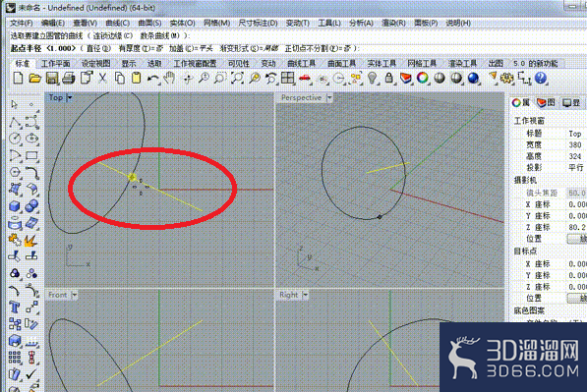Click the checkmark icon in sidebar
This screenshot has height=392, width=587.
click(x=31, y=374)
